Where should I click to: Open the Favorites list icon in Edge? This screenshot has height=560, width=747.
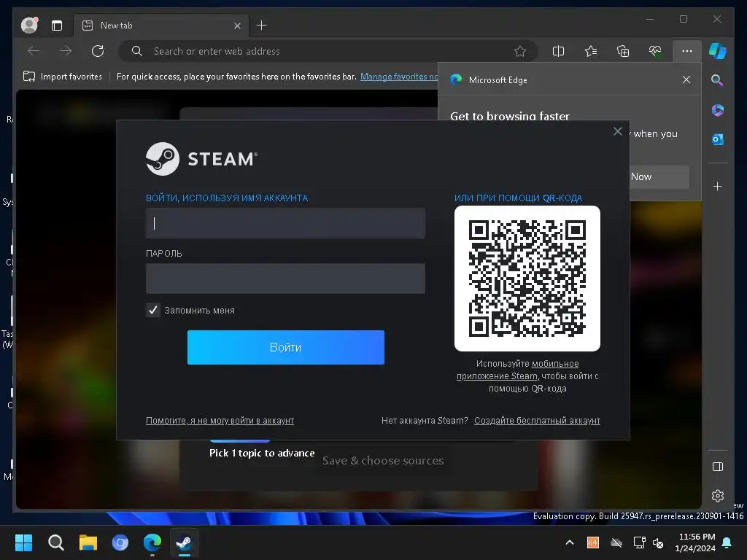591,51
